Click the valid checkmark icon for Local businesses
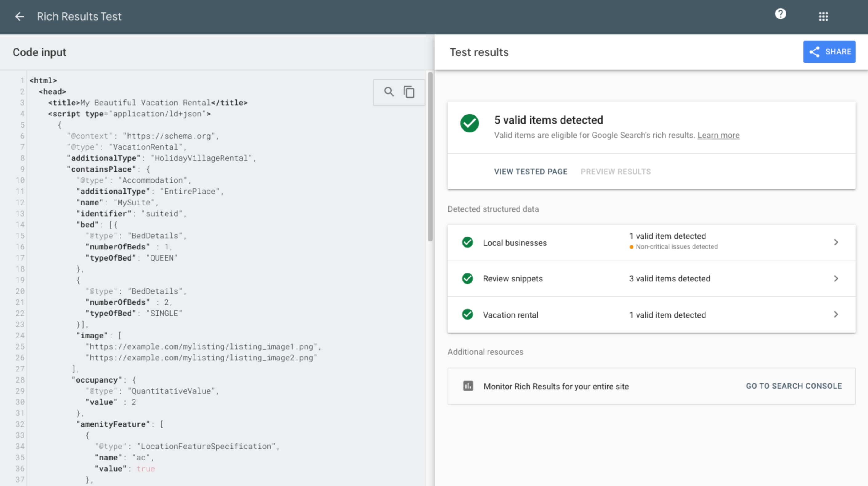The height and width of the screenshot is (486, 868). pos(468,242)
